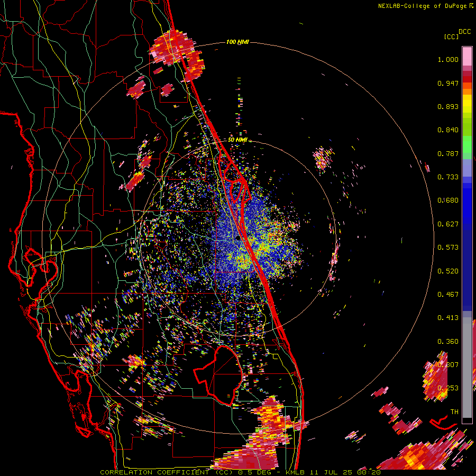
Task: Select the 0.680 scale value
Action: click(x=448, y=200)
